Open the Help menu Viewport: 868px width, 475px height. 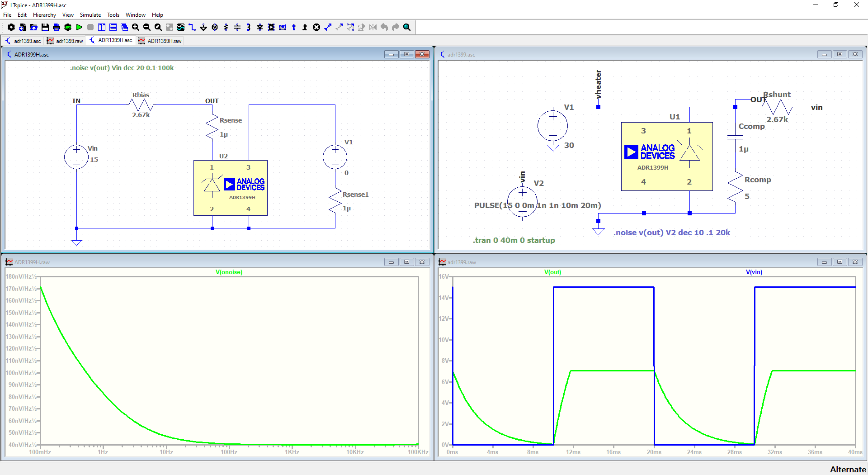[x=157, y=15]
